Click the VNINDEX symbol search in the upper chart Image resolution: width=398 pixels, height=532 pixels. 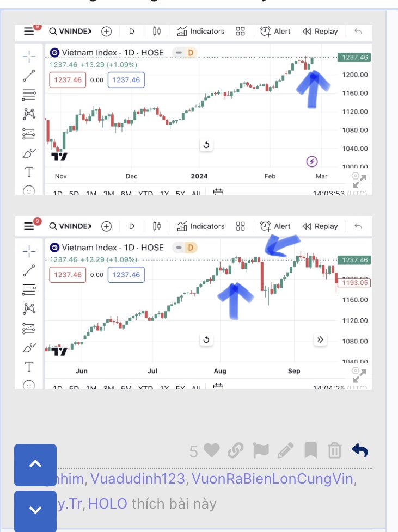[x=70, y=32]
